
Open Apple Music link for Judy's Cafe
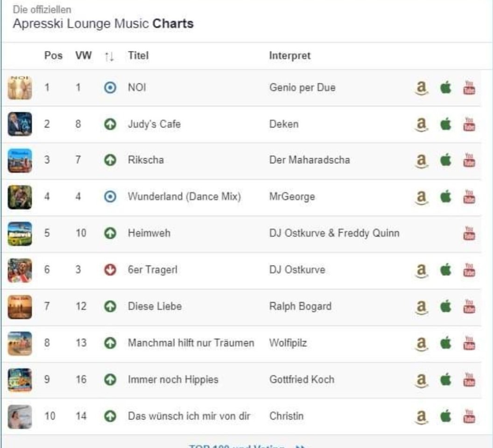[446, 124]
